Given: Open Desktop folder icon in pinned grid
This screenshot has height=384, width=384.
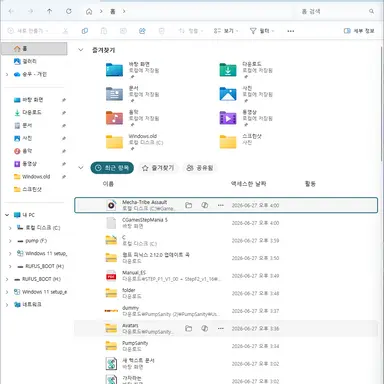Looking at the screenshot, I should coord(114,70).
